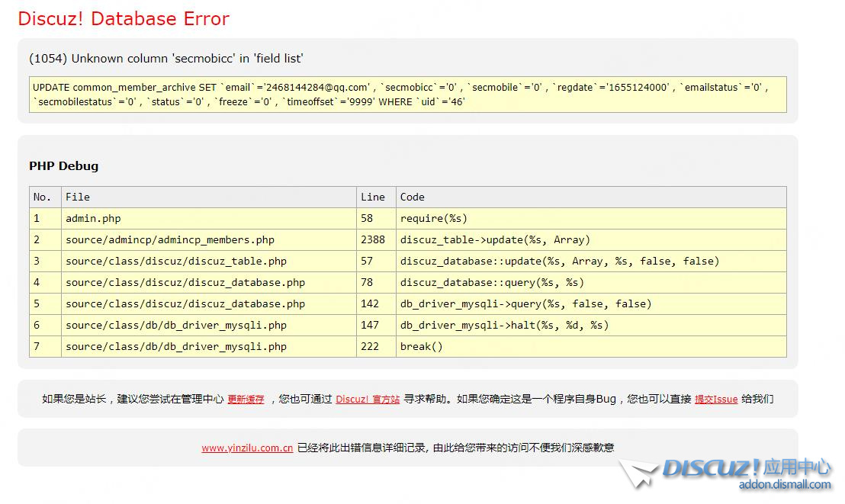Click line number 2388
Viewport: 845px width, 504px height.
(376, 240)
